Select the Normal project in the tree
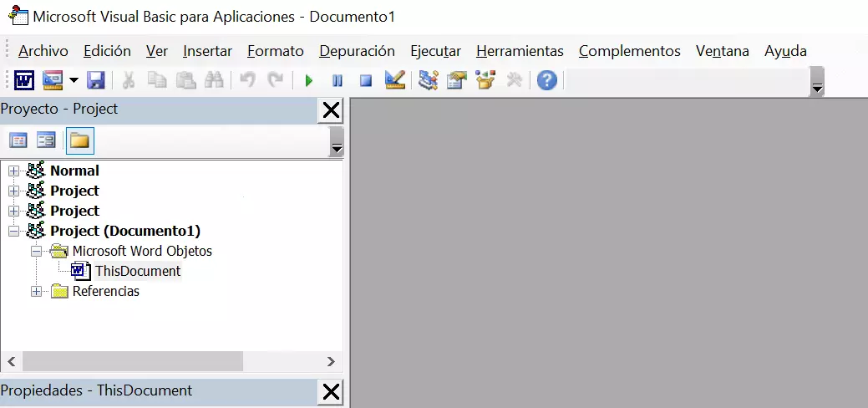 (x=74, y=171)
